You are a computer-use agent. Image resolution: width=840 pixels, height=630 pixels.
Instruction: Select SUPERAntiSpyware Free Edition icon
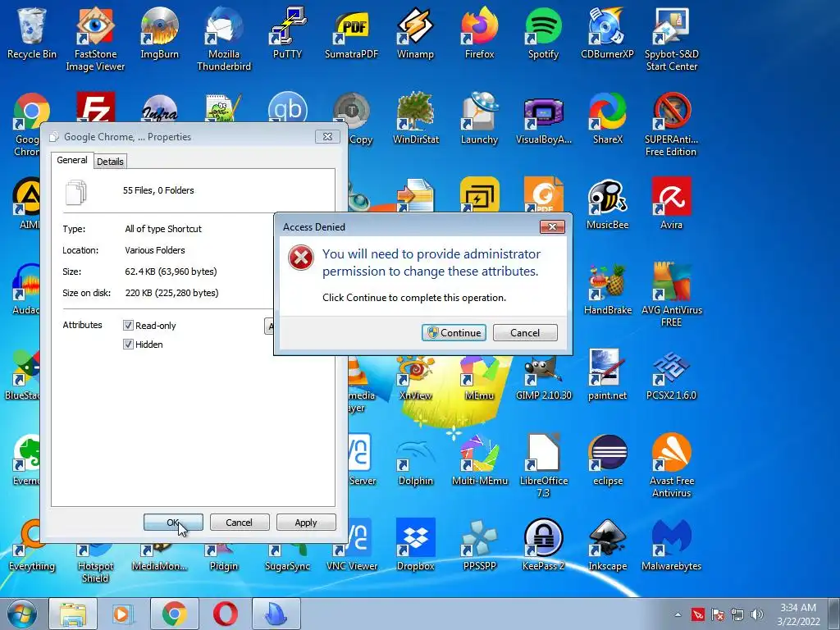click(671, 123)
